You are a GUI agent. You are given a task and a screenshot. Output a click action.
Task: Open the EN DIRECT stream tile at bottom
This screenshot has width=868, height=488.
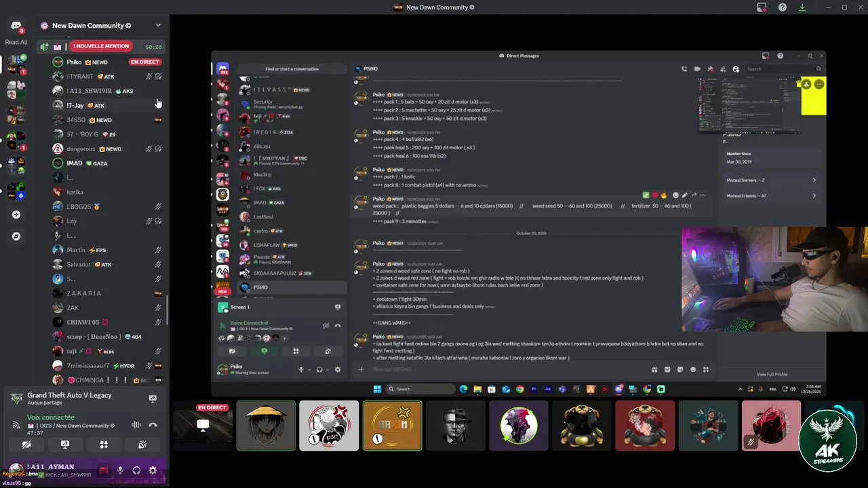[202, 426]
